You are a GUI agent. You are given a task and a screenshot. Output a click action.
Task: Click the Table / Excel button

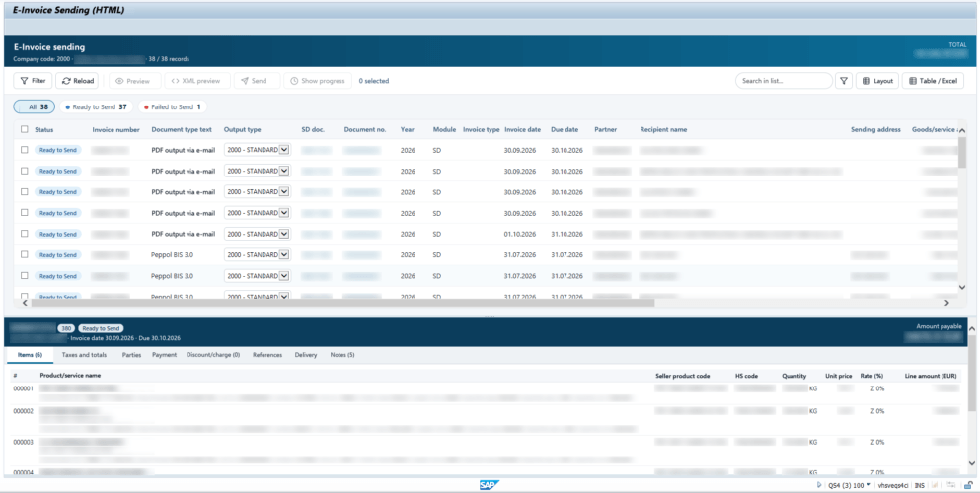pos(933,81)
